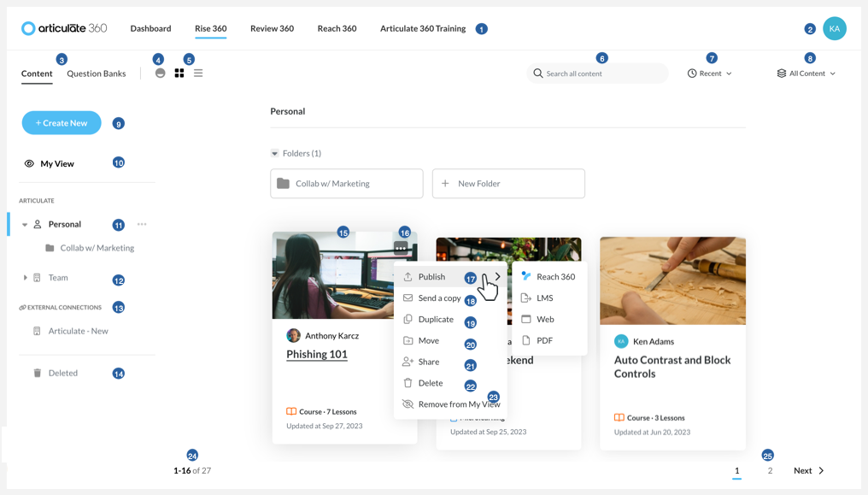Screen dimensions: 868x495
Task: Select Duplicate from the context menu
Action: (434, 319)
